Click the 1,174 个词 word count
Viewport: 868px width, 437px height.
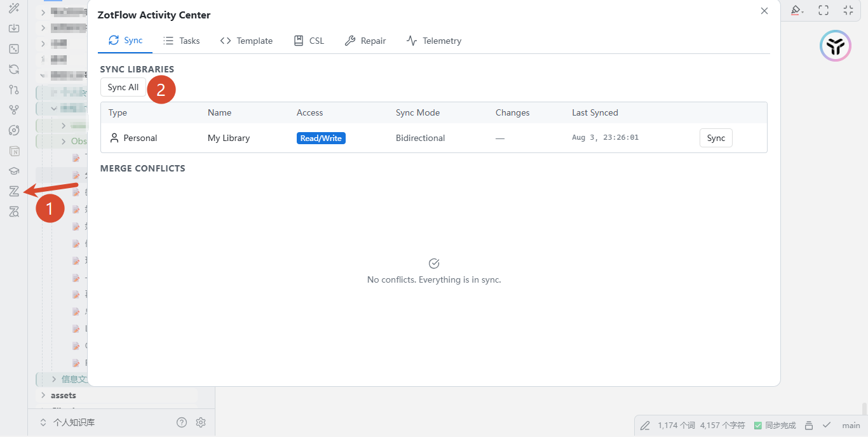pyautogui.click(x=676, y=426)
